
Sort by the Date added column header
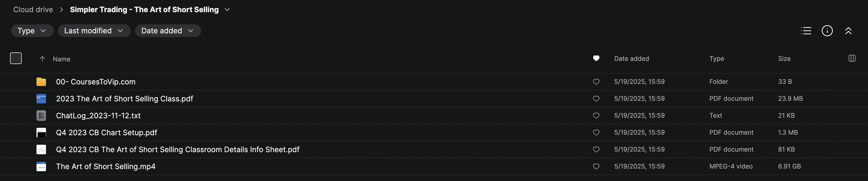tap(631, 59)
